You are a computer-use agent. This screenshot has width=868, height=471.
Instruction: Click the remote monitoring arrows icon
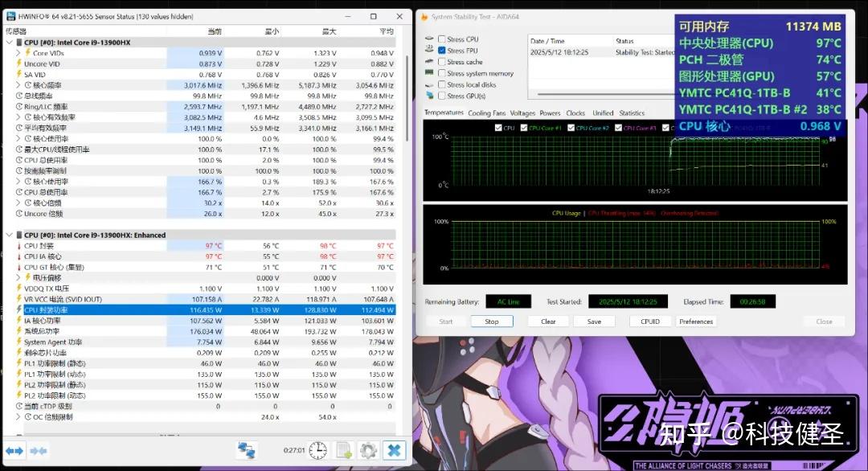coord(247,452)
